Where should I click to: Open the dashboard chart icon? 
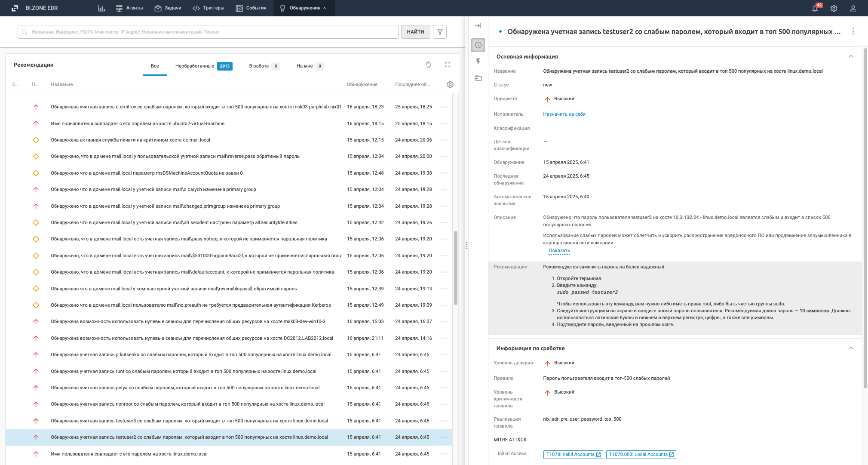coord(101,8)
